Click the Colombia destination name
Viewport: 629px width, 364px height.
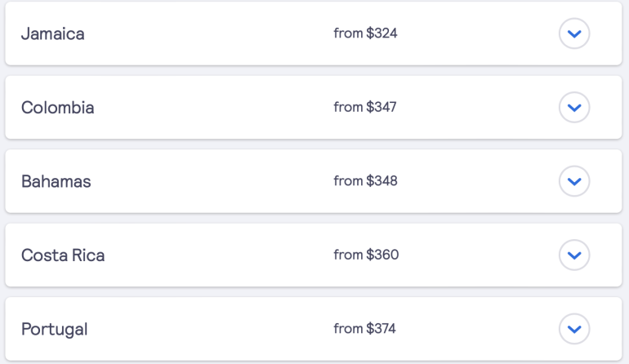pos(57,108)
